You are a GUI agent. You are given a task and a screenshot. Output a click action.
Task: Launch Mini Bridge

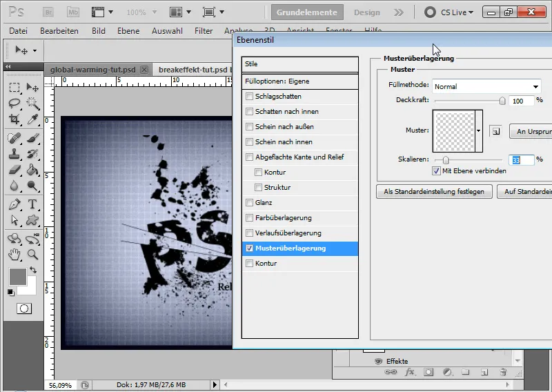tap(73, 12)
